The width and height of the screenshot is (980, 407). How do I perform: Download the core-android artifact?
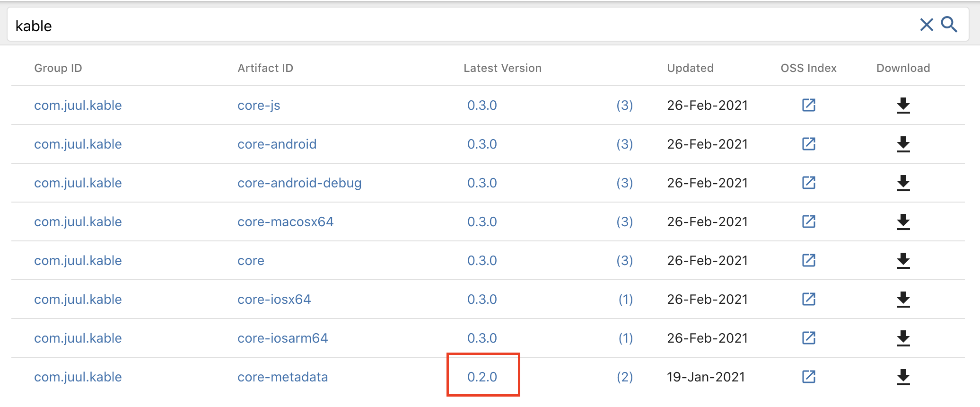pos(903,144)
